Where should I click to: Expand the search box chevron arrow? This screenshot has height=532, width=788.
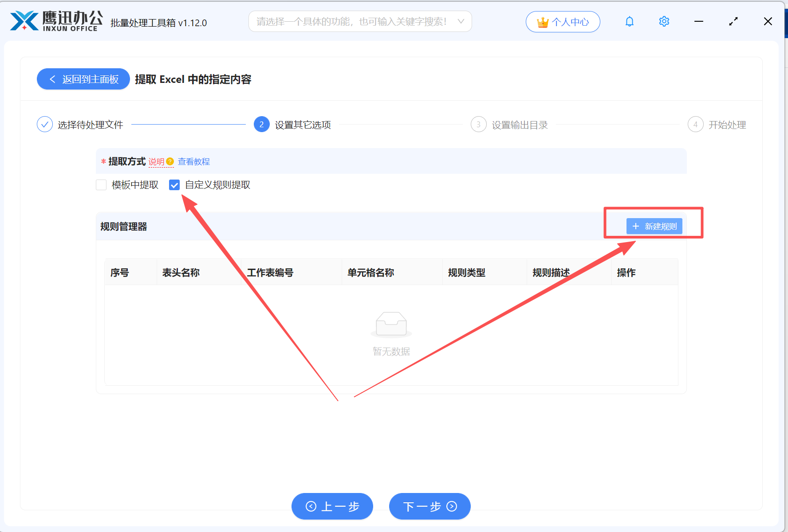[x=461, y=21]
